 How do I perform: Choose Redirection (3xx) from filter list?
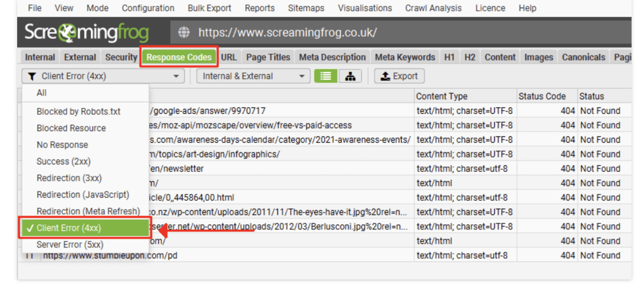tap(69, 178)
